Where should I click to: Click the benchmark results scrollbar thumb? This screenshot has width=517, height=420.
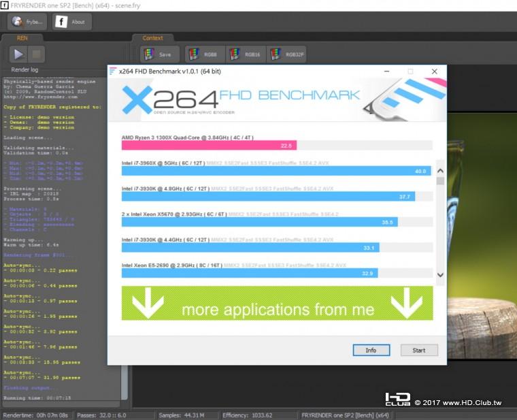pos(440,181)
